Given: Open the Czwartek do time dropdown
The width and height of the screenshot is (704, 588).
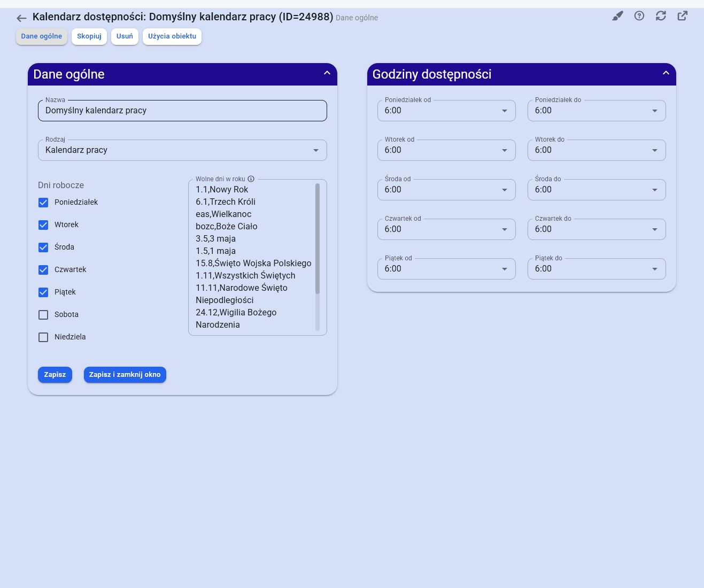Looking at the screenshot, I should pos(597,229).
